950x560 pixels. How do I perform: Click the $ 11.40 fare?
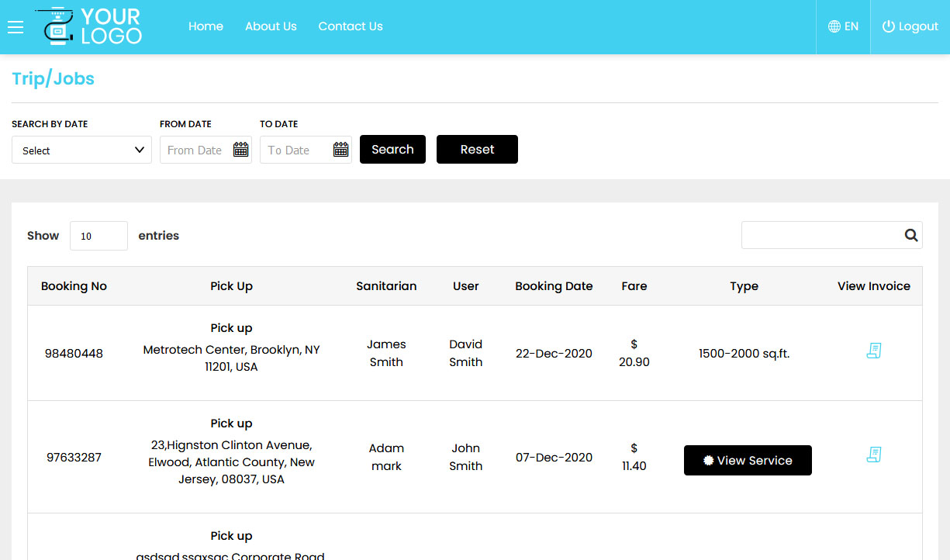click(x=634, y=457)
